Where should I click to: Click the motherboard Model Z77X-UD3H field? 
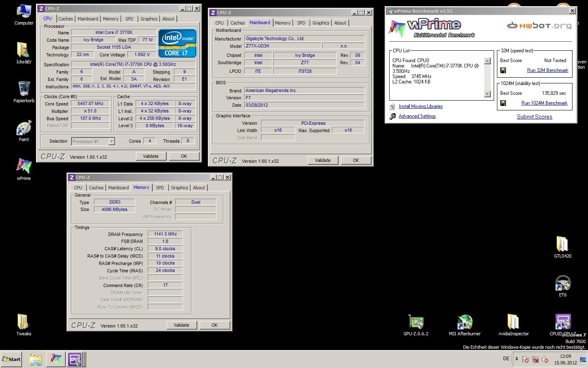point(282,46)
